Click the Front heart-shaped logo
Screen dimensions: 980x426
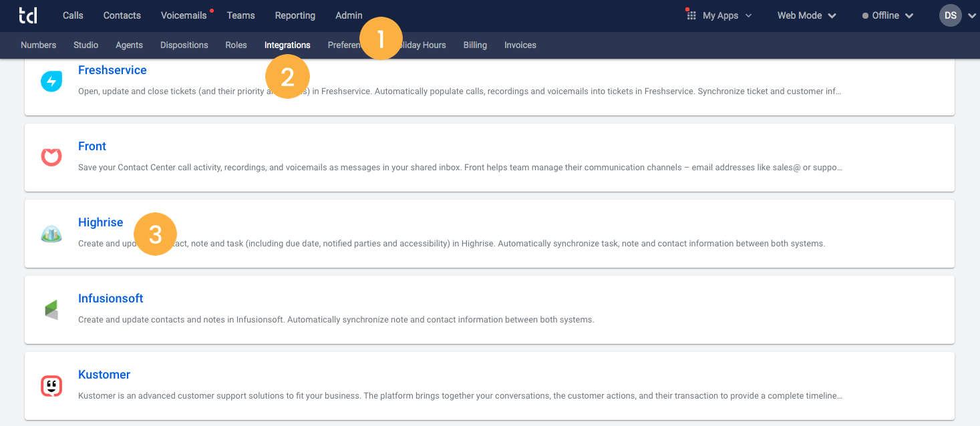click(x=51, y=157)
